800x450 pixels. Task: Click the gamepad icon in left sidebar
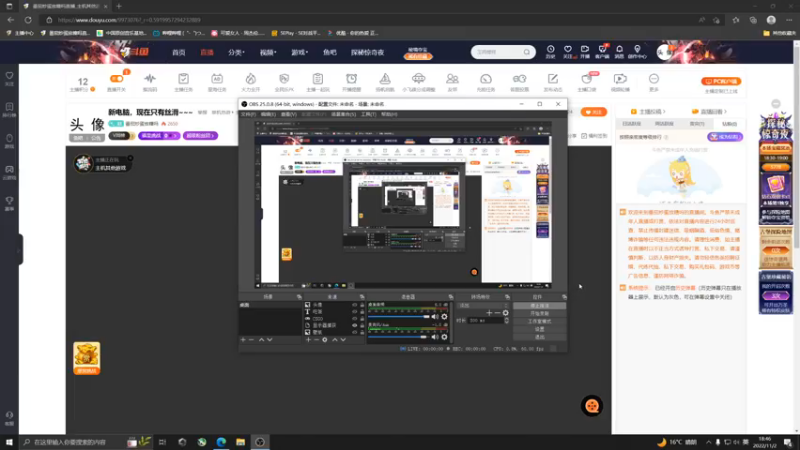[9, 169]
